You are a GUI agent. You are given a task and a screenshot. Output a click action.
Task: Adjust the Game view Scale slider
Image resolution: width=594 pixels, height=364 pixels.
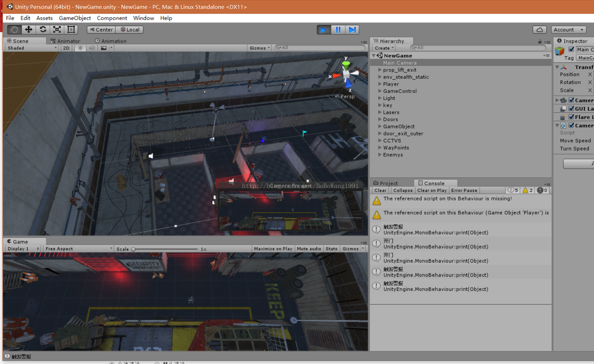click(x=165, y=249)
